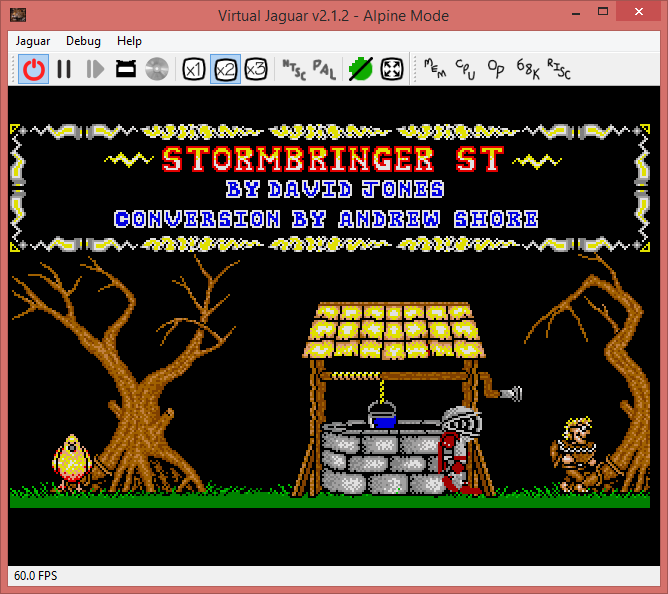Pause the emulation
This screenshot has width=668, height=594.
coord(64,69)
